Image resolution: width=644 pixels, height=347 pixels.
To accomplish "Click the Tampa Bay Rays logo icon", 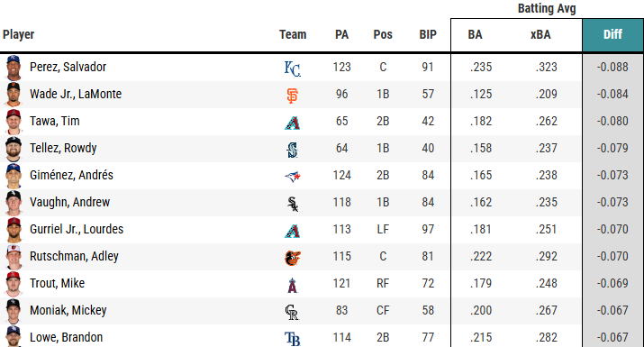I will coord(293,339).
